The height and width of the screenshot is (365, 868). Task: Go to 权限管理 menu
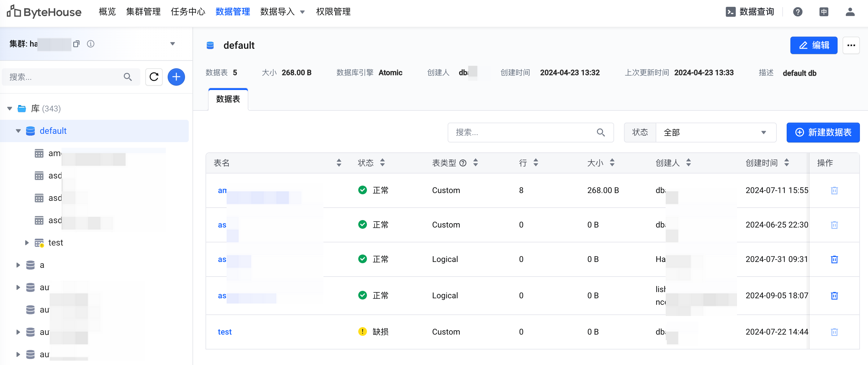pyautogui.click(x=333, y=12)
